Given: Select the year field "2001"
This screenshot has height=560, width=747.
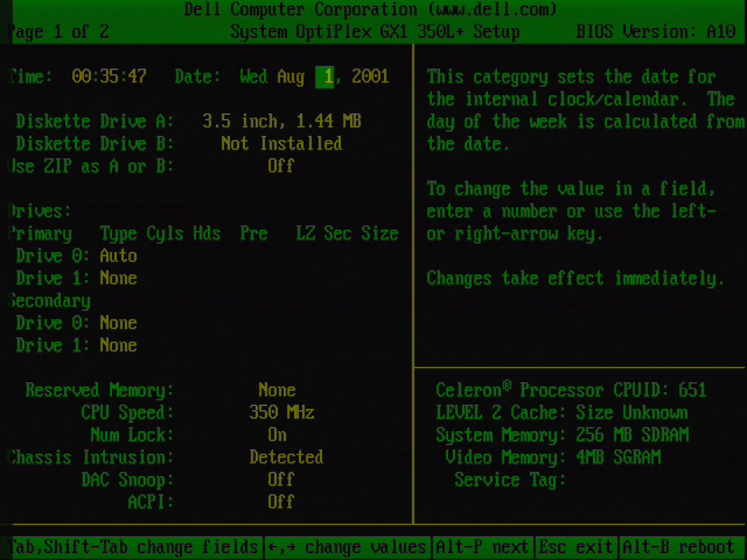Looking at the screenshot, I should (370, 77).
